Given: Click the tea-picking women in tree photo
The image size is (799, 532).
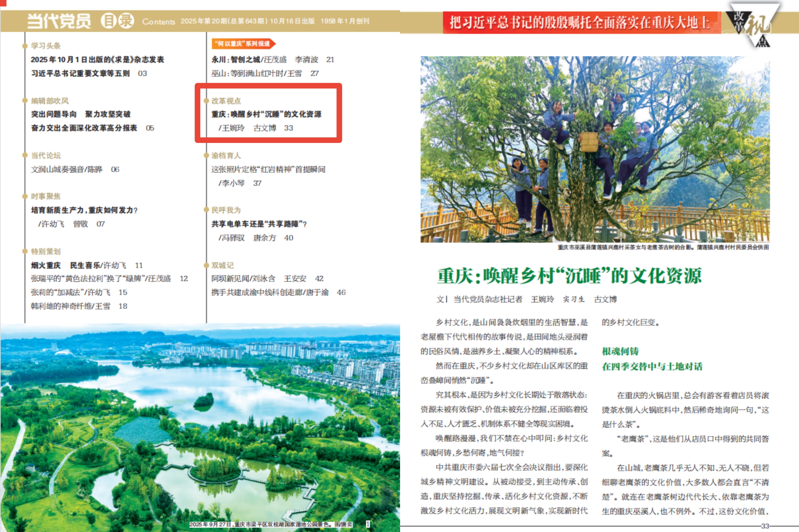Looking at the screenshot, I should [x=595, y=149].
